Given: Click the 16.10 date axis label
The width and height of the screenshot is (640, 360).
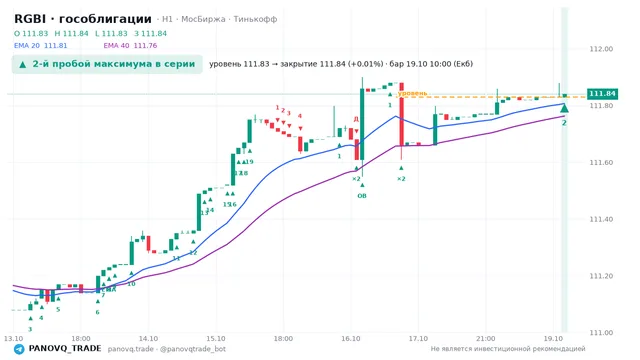Looking at the screenshot, I should [351, 338].
